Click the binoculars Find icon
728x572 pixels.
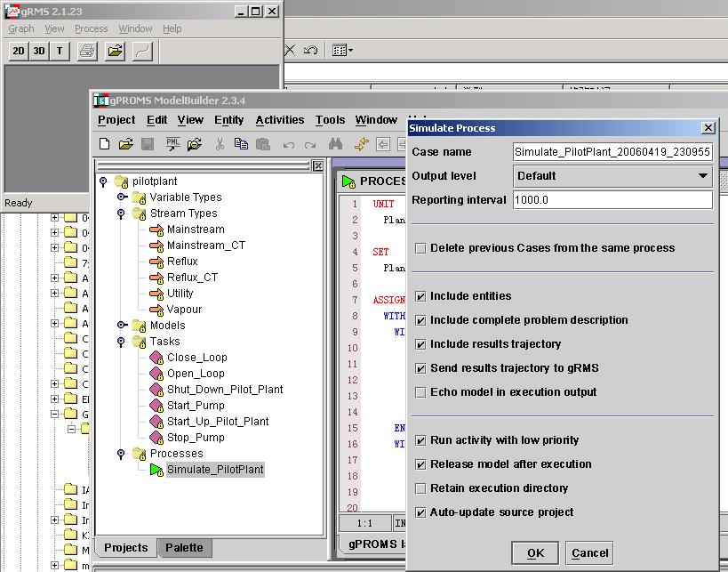coord(335,144)
